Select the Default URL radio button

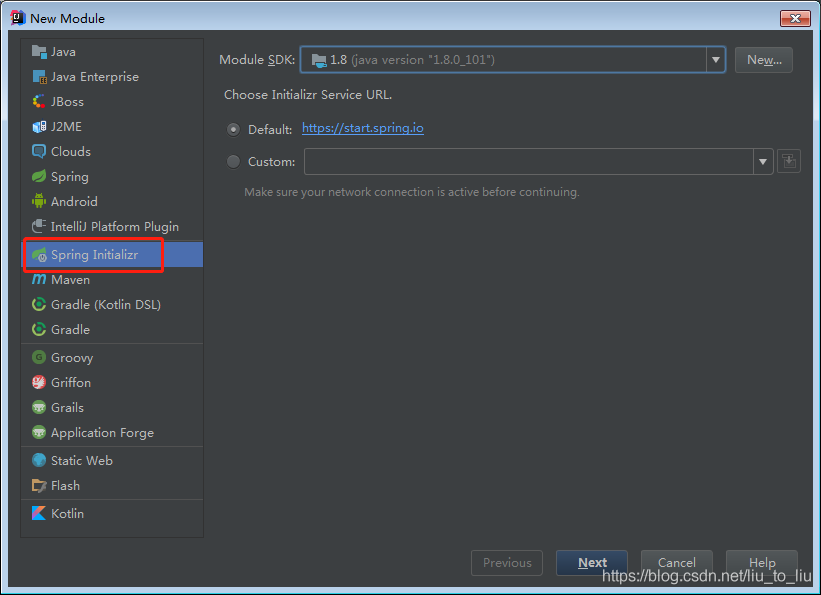234,129
